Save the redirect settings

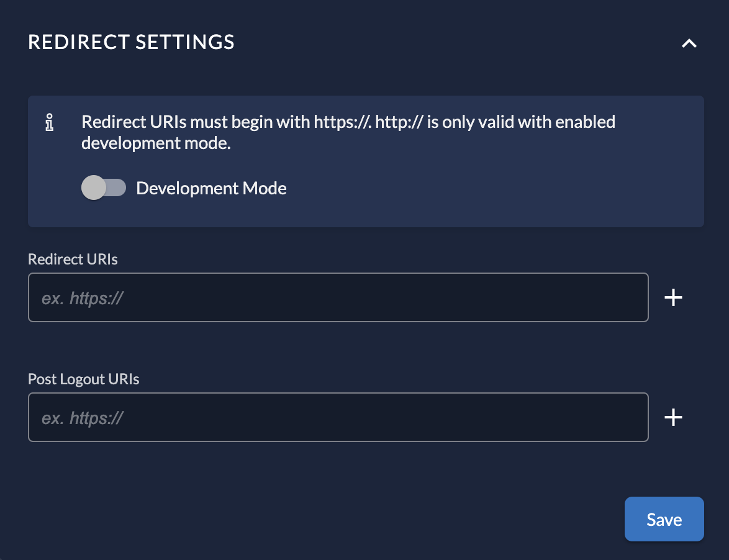click(664, 519)
